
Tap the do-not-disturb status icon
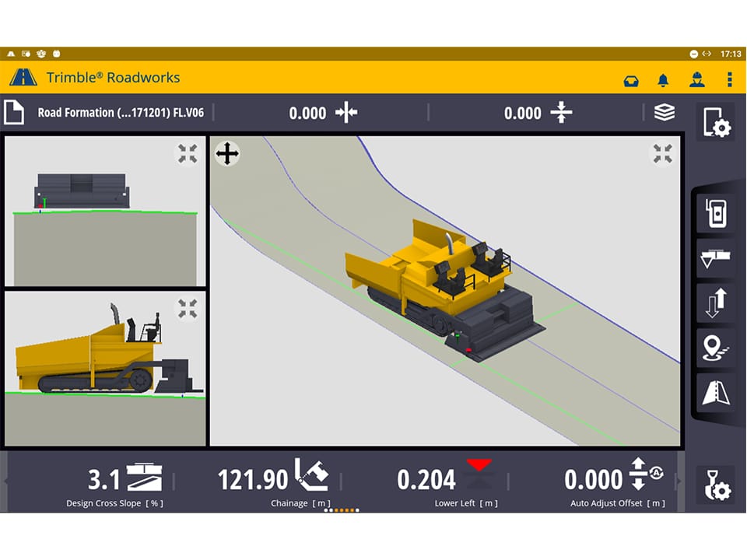(693, 54)
